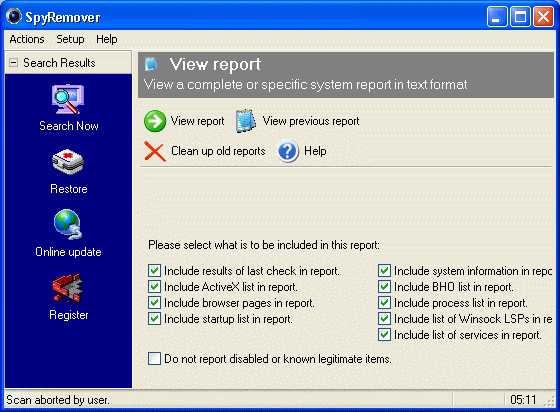This screenshot has height=412, width=560.
Task: Click View previous report label
Action: 311,121
